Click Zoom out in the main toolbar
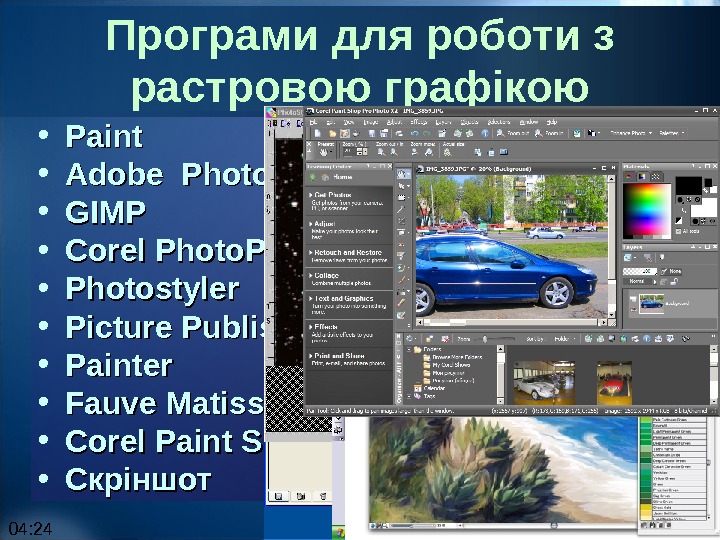The image size is (720, 540). (x=513, y=133)
